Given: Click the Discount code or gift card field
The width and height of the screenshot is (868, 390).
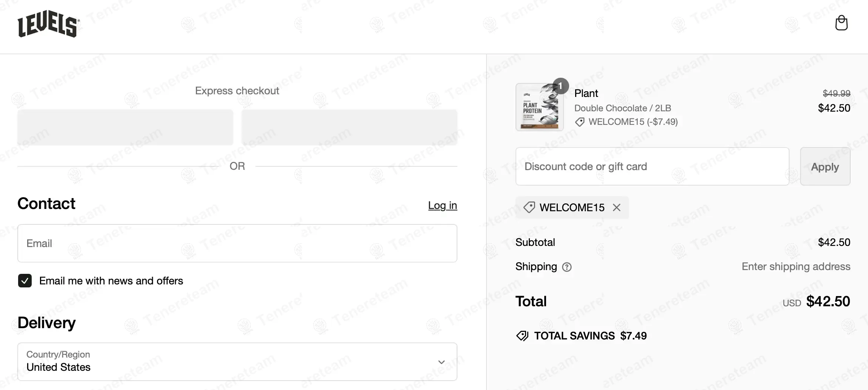Looking at the screenshot, I should pos(652,166).
